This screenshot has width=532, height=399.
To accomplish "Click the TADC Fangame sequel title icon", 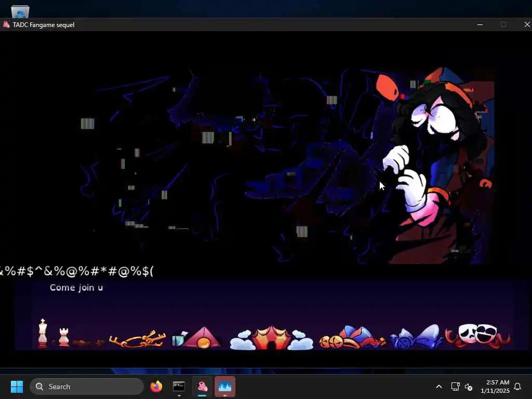I will pyautogui.click(x=6, y=24).
